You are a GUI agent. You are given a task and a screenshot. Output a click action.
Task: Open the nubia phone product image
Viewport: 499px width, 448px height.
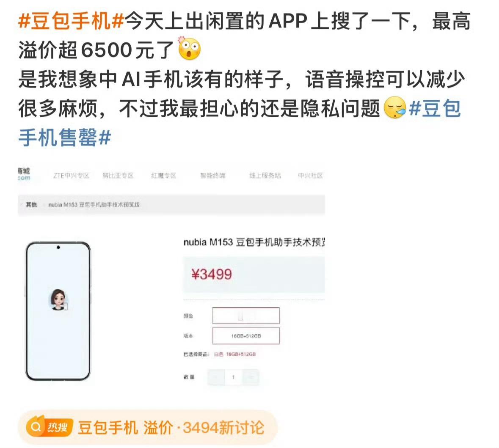pos(58,311)
